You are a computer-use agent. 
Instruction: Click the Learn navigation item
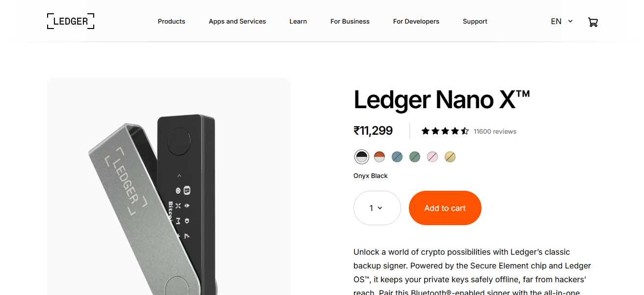298,21
